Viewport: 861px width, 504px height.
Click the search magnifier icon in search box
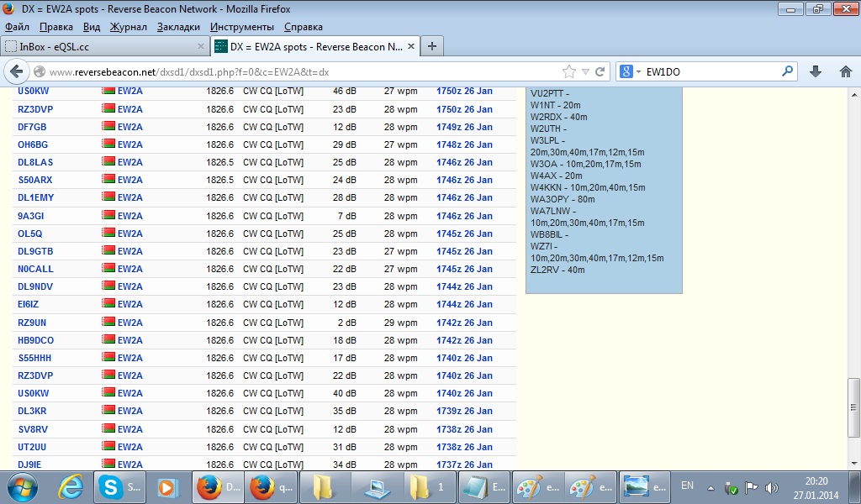[787, 72]
